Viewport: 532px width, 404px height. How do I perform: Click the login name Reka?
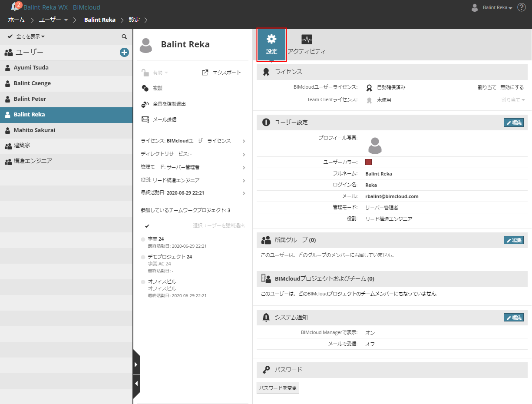[371, 185]
